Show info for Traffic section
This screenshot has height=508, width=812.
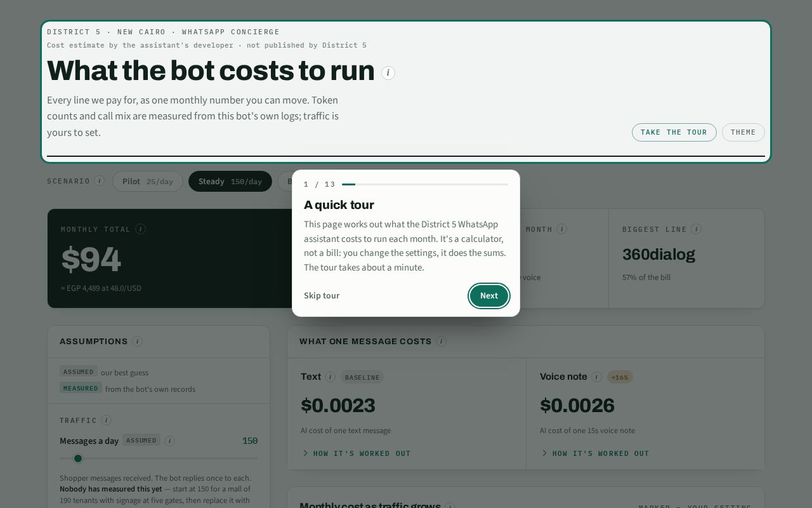point(106,420)
